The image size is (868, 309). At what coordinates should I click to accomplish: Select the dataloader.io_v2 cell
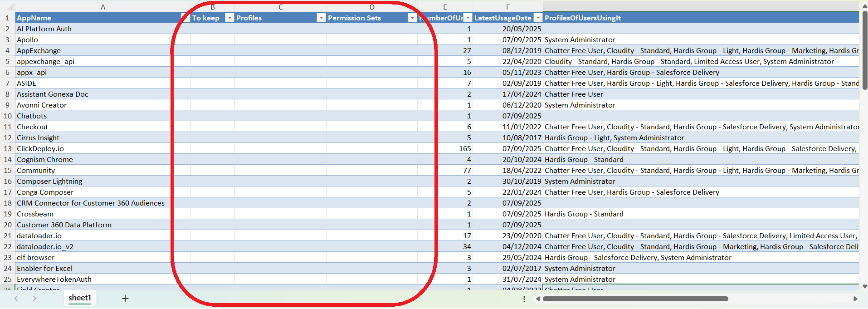coord(103,246)
